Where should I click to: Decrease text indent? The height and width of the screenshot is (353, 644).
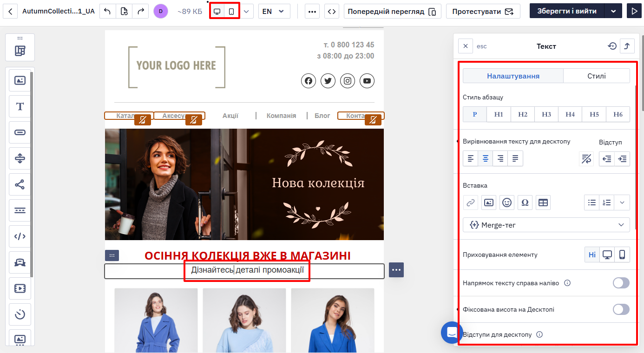coord(607,158)
